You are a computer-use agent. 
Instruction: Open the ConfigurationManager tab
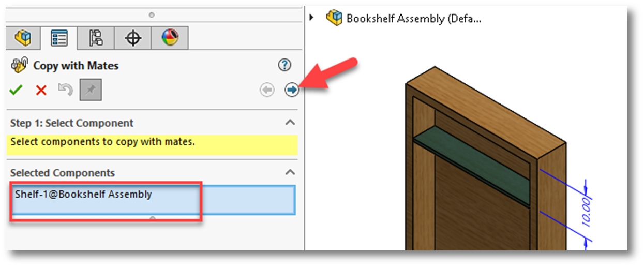(96, 38)
